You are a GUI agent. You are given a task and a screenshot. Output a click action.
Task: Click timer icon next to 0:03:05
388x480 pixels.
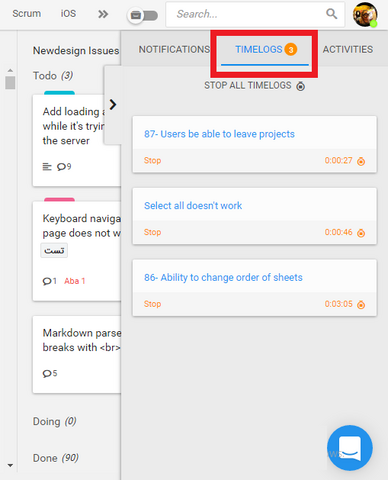pos(361,304)
